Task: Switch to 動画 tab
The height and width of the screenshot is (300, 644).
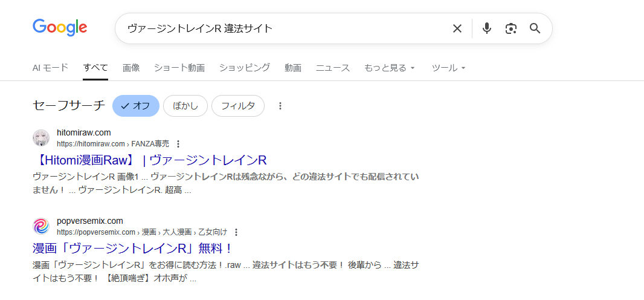Action: 293,68
